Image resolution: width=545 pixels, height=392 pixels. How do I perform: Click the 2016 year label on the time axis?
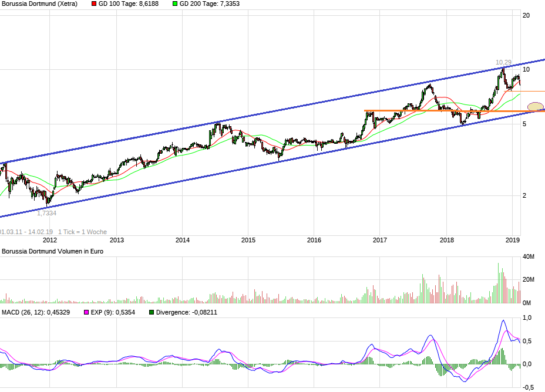314,240
